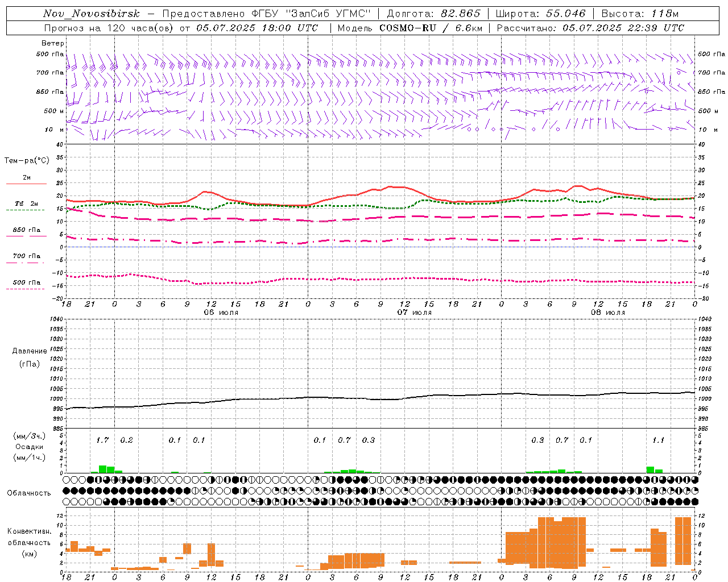Click the (мм/1ч.) precipitation unit label

(29, 458)
